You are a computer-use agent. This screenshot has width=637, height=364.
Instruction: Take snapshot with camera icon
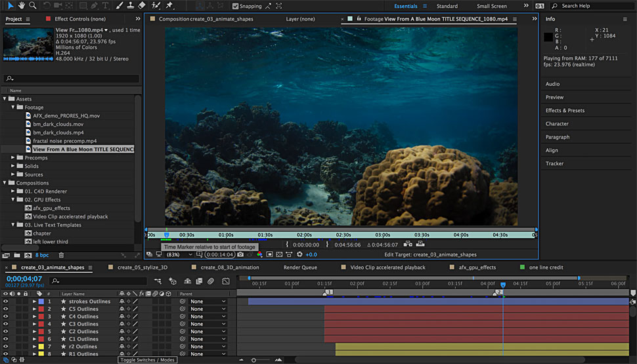(x=240, y=254)
